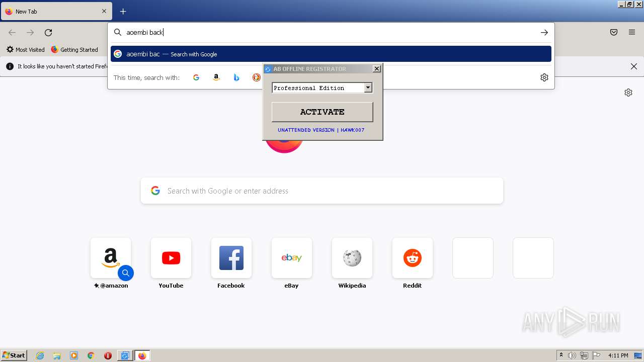Viewport: 644px width, 362px height.
Task: Open the Windows Start menu
Action: pyautogui.click(x=14, y=355)
